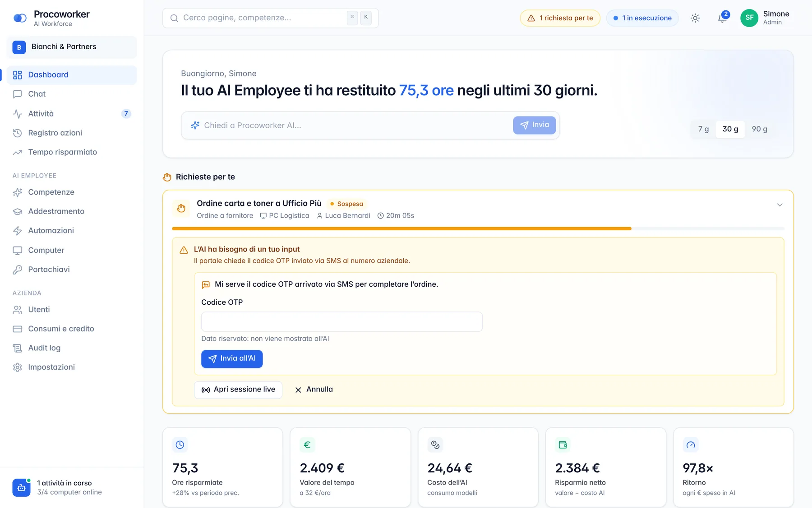
Task: Open Tempo risparmiato in sidebar
Action: (x=72, y=152)
